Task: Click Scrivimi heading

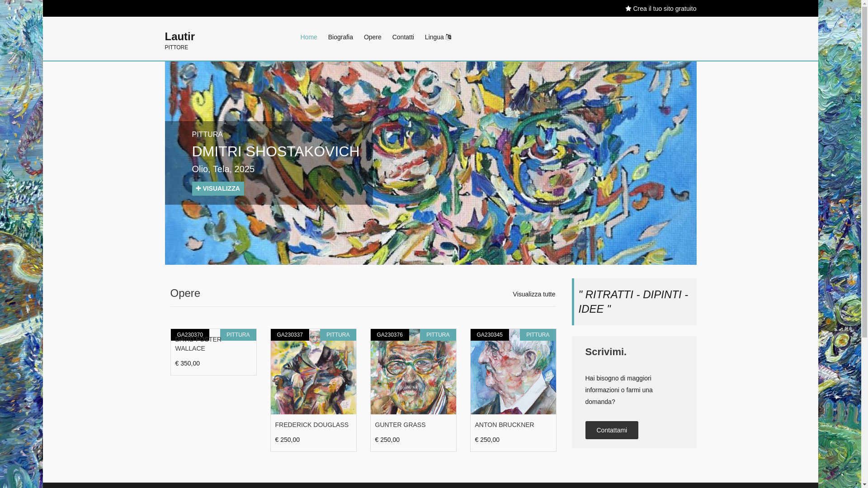Action: tap(606, 352)
